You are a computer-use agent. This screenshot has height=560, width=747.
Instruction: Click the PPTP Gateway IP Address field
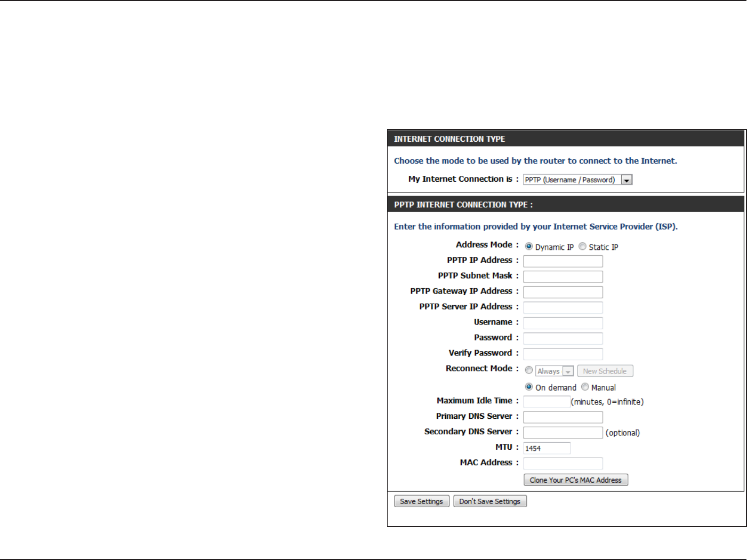pos(563,292)
